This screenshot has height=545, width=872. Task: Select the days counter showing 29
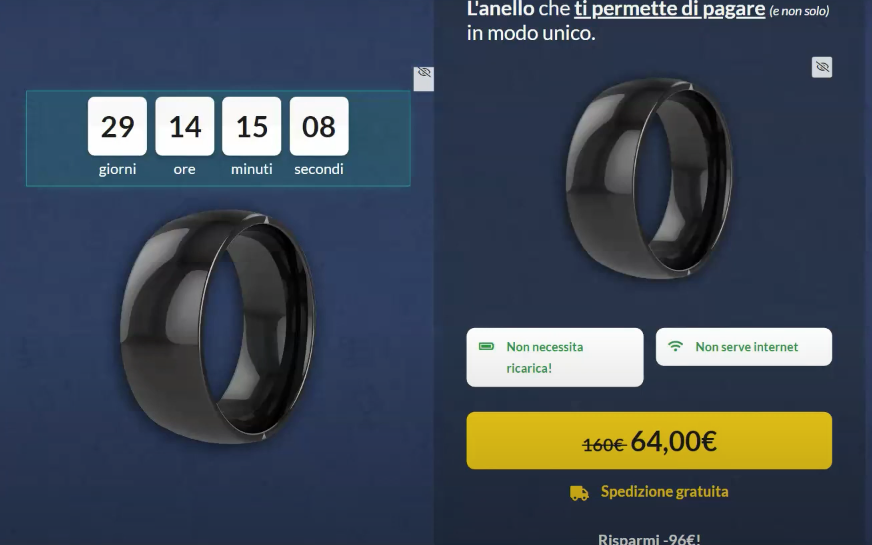point(117,126)
